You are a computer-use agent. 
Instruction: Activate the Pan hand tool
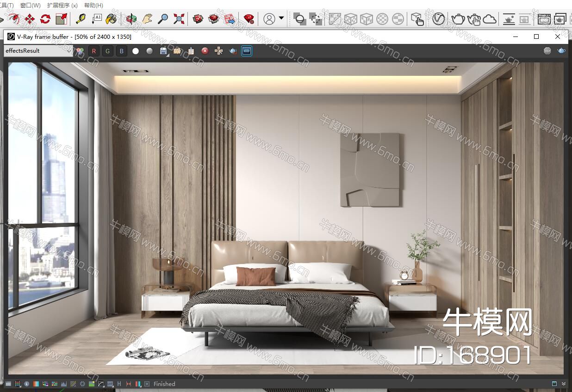pyautogui.click(x=147, y=19)
